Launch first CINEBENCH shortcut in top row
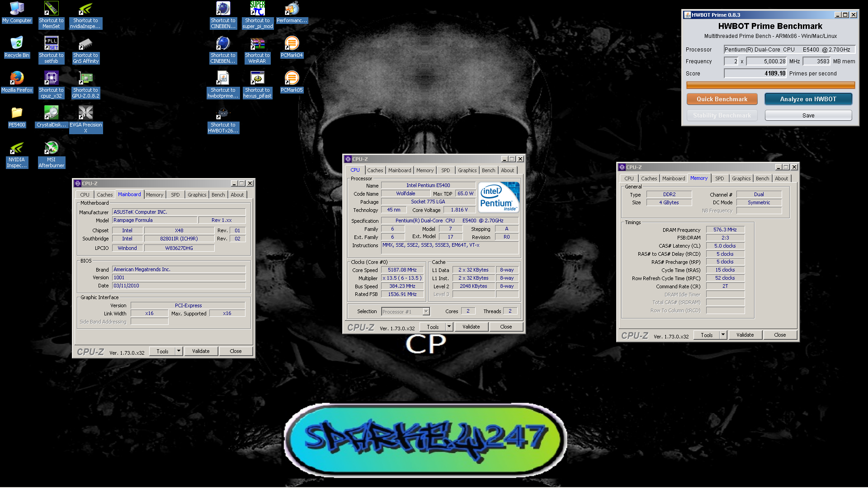This screenshot has height=488, width=868. coord(223,15)
